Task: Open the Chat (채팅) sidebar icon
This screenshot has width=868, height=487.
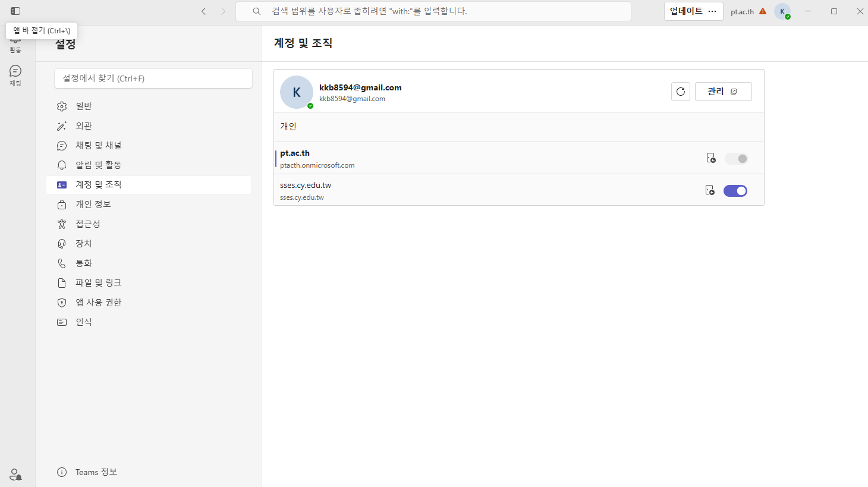Action: (x=15, y=76)
